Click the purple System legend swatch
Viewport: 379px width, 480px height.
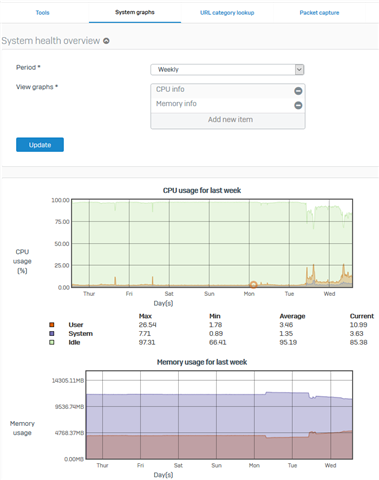click(52, 333)
